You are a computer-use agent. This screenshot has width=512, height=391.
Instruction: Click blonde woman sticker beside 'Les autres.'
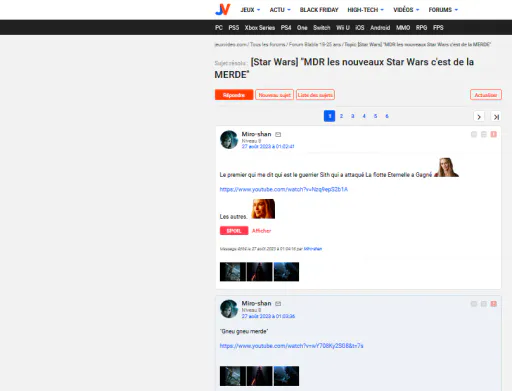[263, 209]
